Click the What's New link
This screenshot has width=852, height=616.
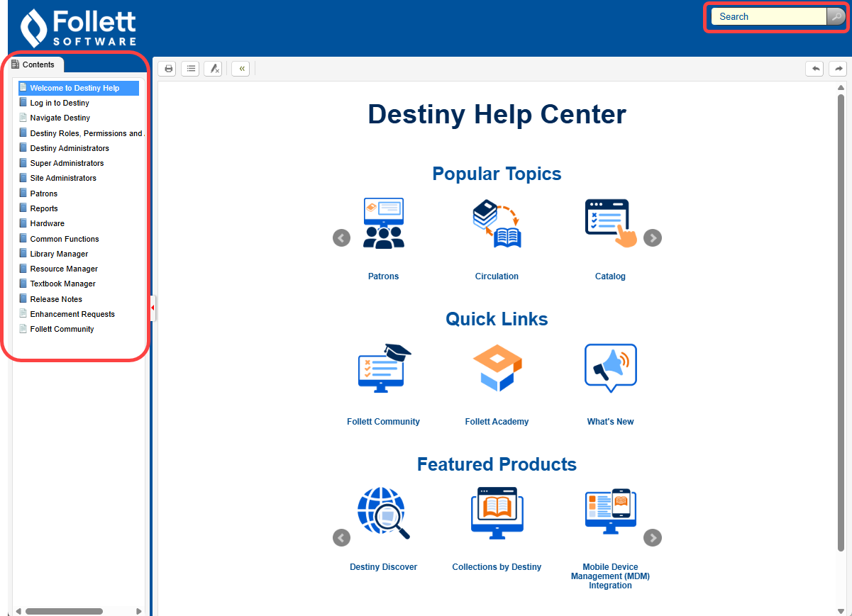point(610,421)
